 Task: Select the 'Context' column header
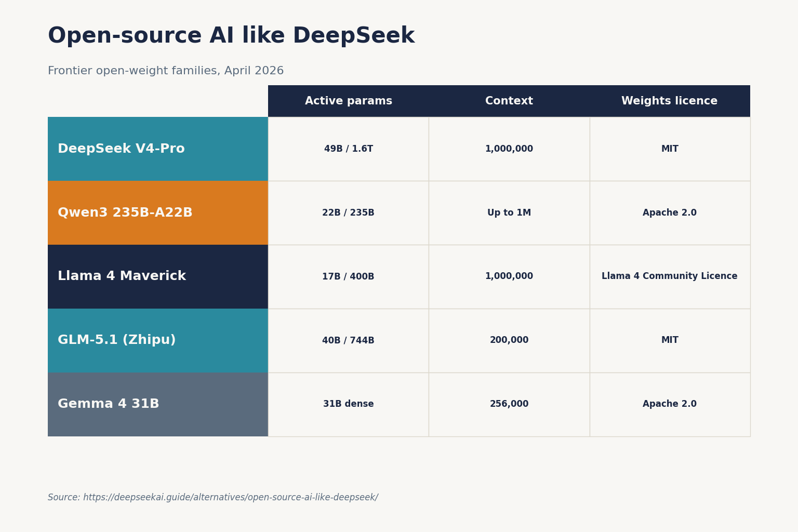click(509, 101)
